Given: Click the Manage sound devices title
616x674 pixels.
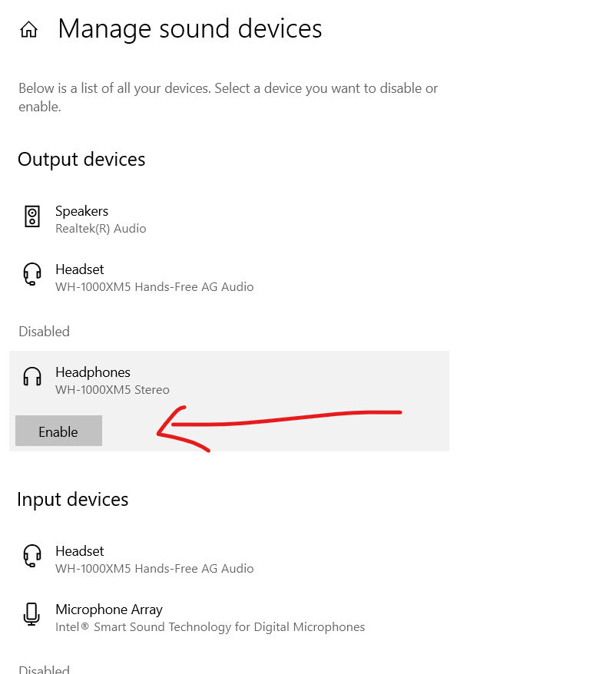Looking at the screenshot, I should (x=190, y=29).
